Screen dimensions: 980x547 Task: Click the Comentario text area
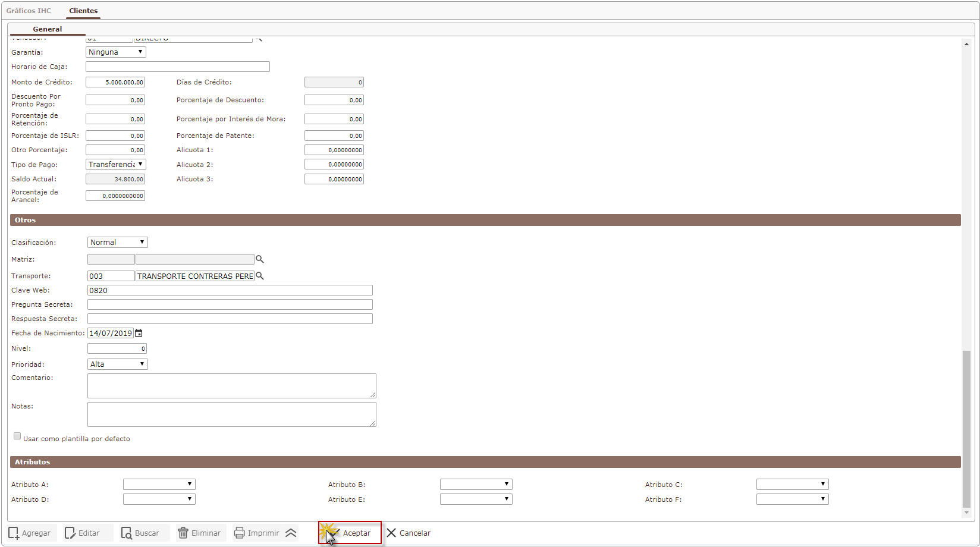coord(232,386)
